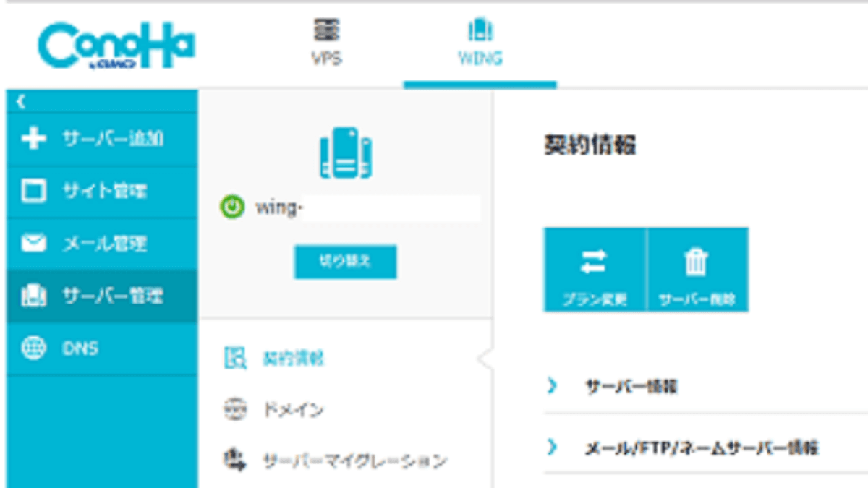
Task: Select サーバー管理 in the sidebar
Action: click(102, 296)
